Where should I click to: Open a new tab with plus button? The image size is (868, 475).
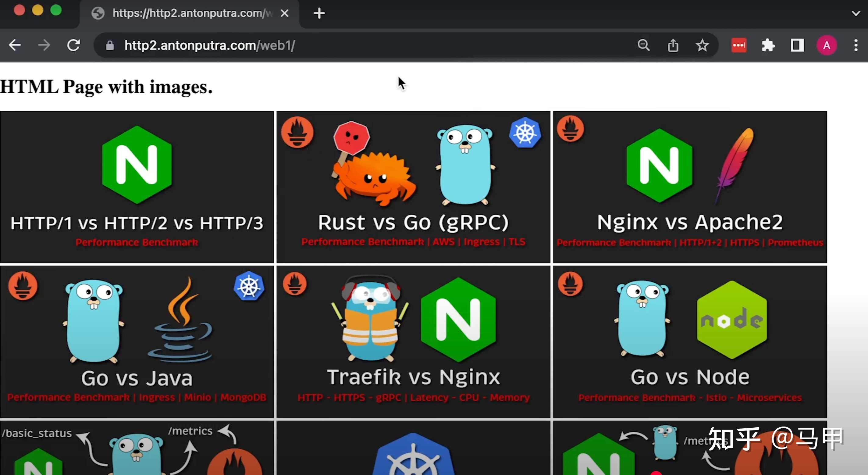[319, 13]
